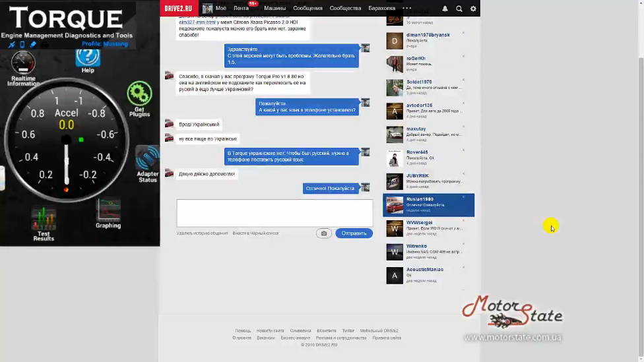Click the Отправить send button
The width and height of the screenshot is (644, 362).
coord(354,233)
